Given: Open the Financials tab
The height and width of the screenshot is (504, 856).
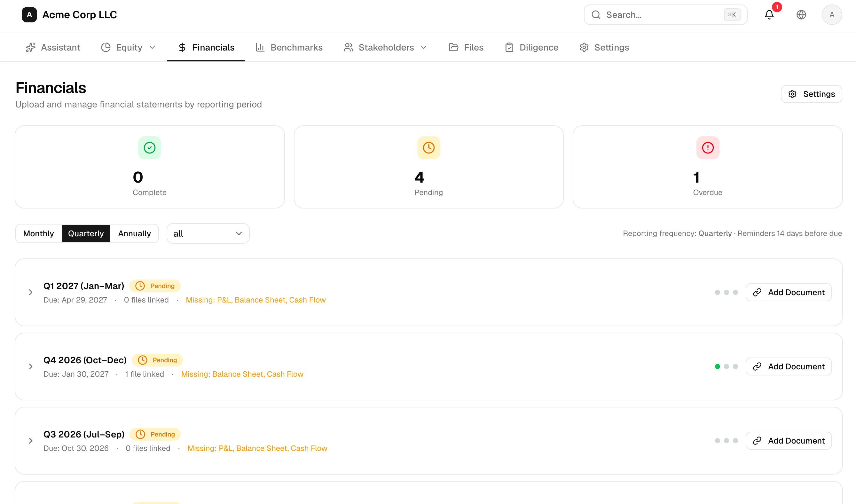Looking at the screenshot, I should 206,47.
